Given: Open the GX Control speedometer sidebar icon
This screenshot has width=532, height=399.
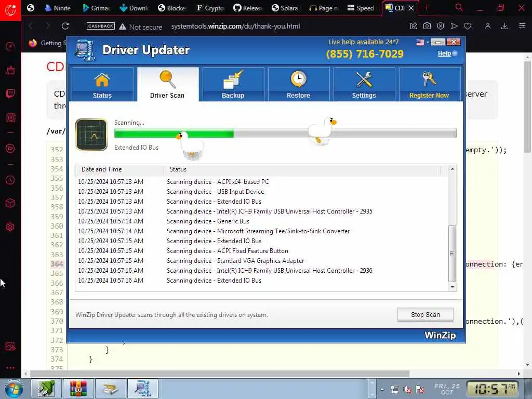Looking at the screenshot, I should pyautogui.click(x=10, y=46).
